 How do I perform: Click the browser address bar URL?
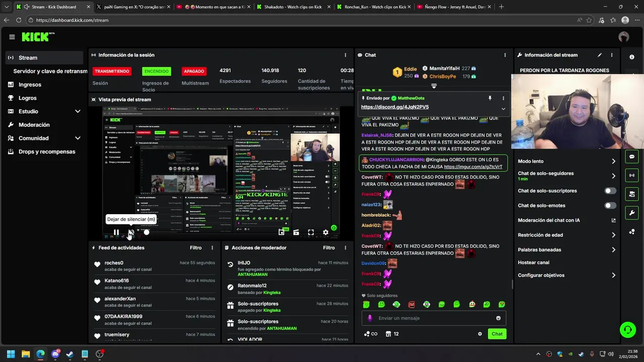tap(72, 20)
